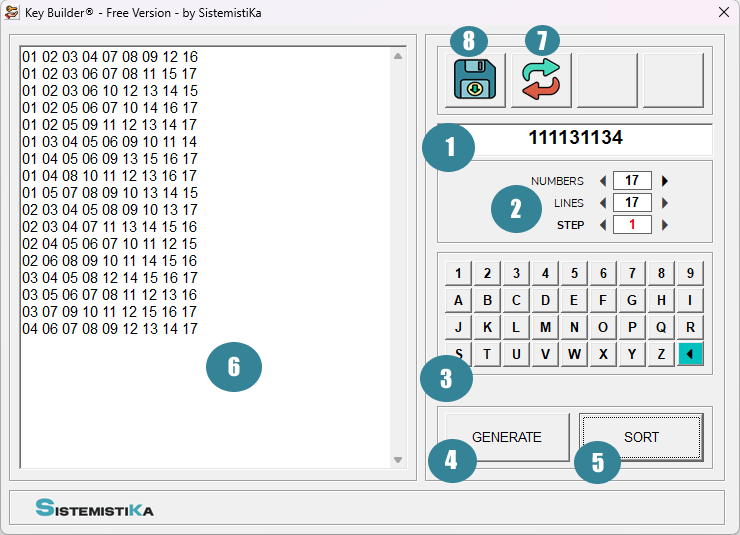740x535 pixels.
Task: Increase the NUMBERS value with right arrow
Action: (665, 181)
